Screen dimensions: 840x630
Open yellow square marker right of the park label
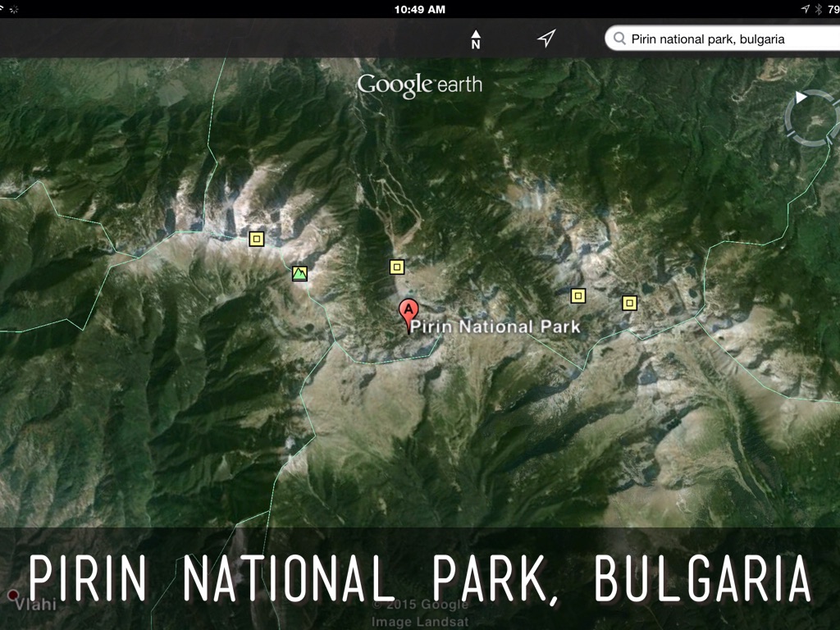point(578,295)
